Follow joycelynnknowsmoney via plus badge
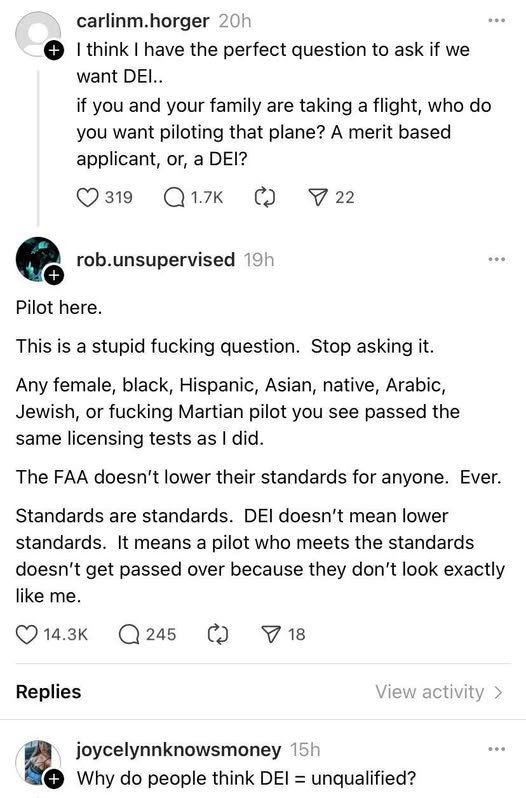 click(x=53, y=779)
